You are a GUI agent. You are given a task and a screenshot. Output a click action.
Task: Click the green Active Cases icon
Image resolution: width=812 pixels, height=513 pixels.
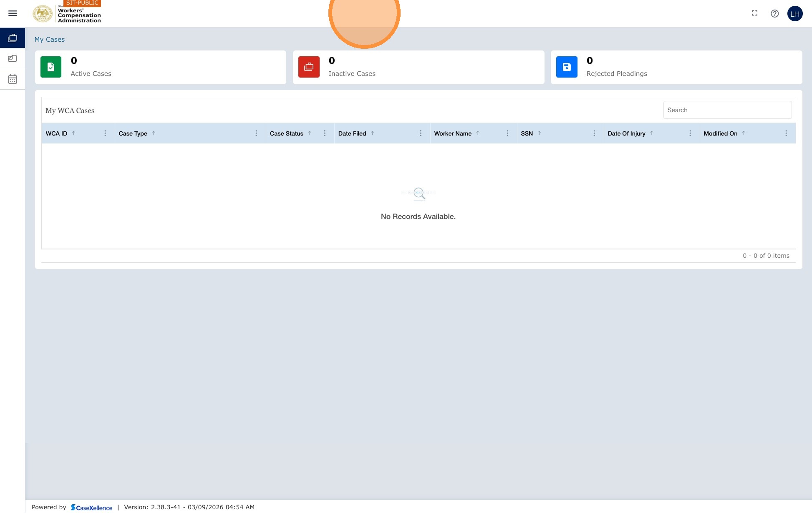[51, 67]
